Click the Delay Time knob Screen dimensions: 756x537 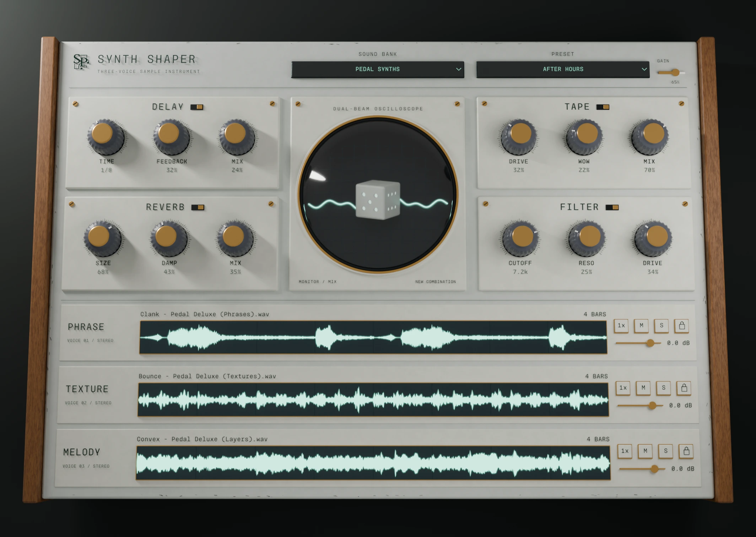click(106, 137)
